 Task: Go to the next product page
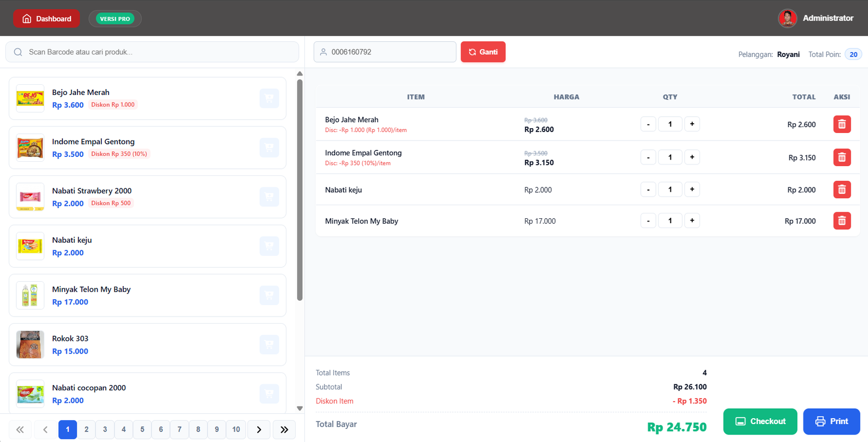[259, 430]
